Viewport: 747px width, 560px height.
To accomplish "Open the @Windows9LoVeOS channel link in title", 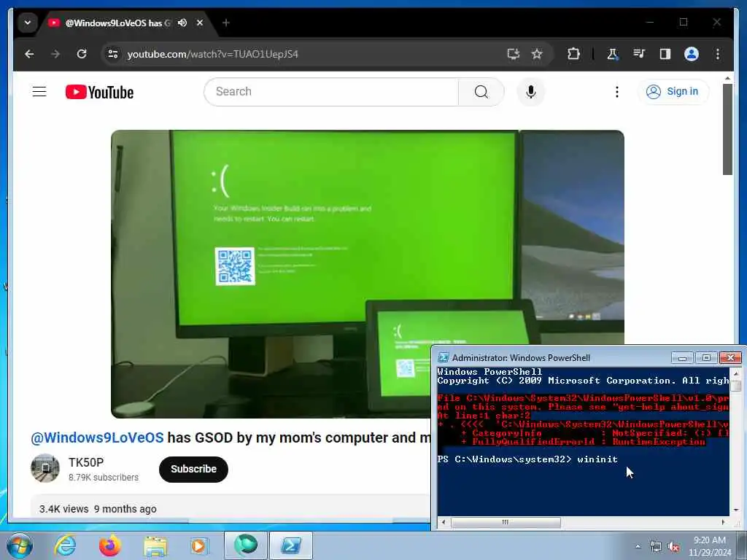I will click(97, 437).
